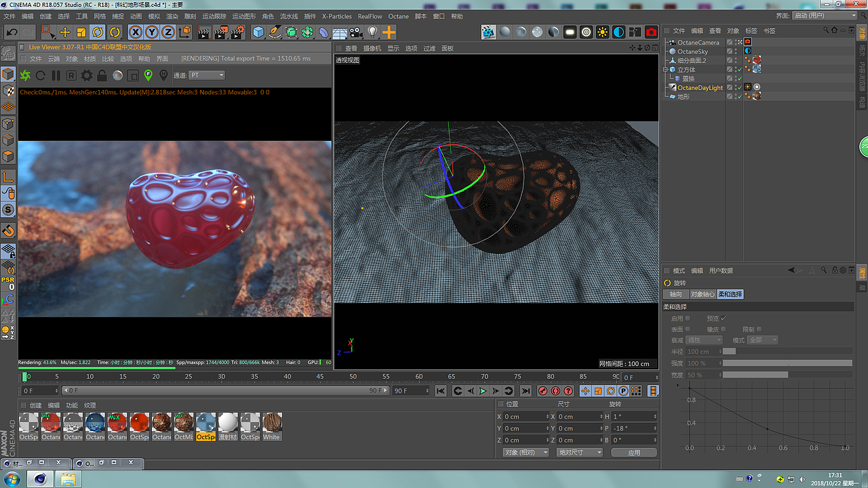Start Octane Live Viewer render
The height and width of the screenshot is (488, 868).
(x=25, y=75)
